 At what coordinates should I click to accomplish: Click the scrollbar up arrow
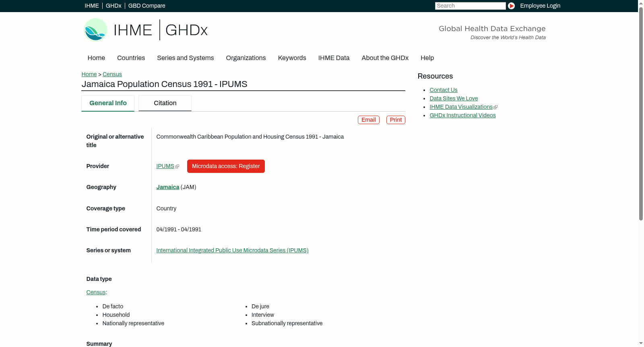tap(641, 3)
